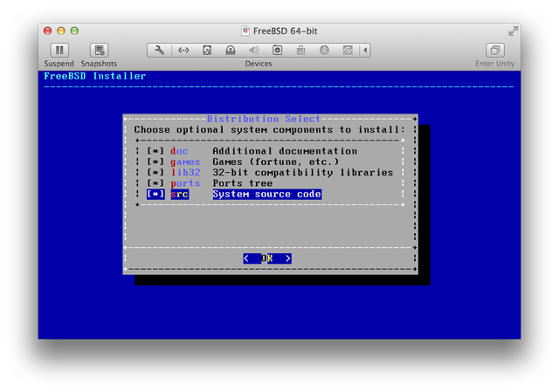
Task: Click the Enter Unity icon
Action: pos(495,51)
